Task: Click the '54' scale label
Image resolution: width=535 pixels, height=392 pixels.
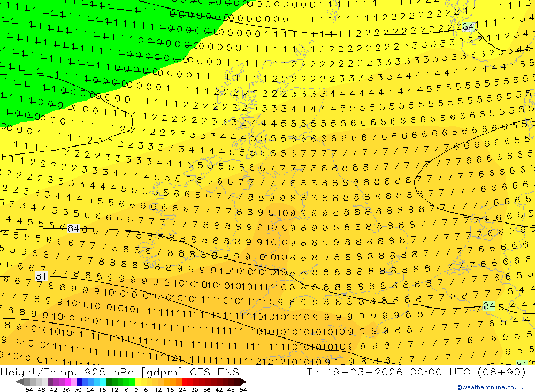Action: [x=243, y=390]
